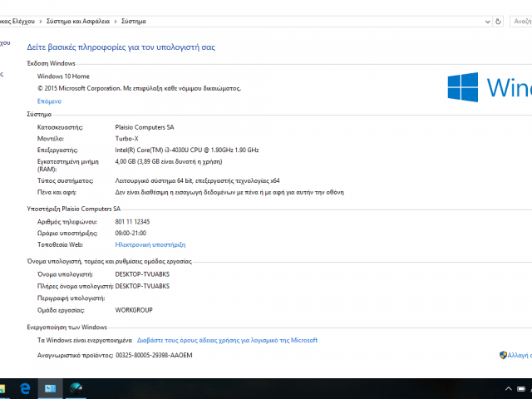The height and width of the screenshot is (399, 532).
Task: Read the Microsoft software license terms link
Action: tap(227, 340)
